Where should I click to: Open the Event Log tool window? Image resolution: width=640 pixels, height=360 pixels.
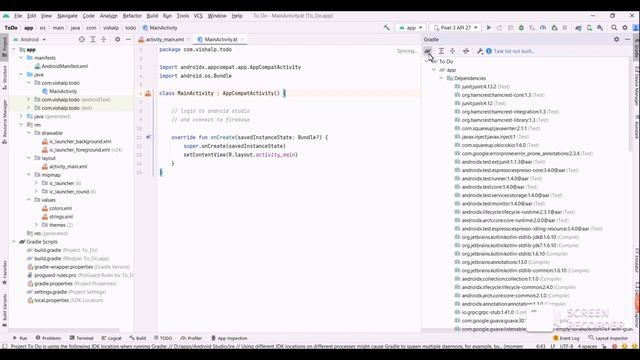566,338
